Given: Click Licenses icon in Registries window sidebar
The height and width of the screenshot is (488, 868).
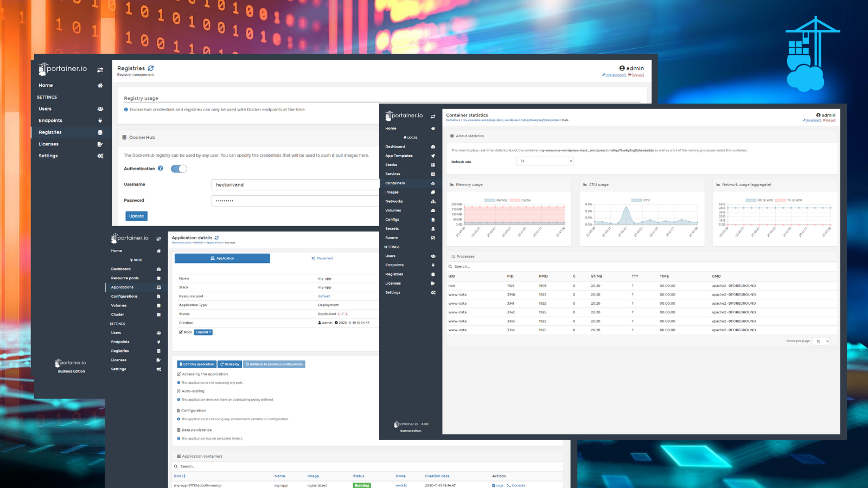Looking at the screenshot, I should tap(100, 144).
